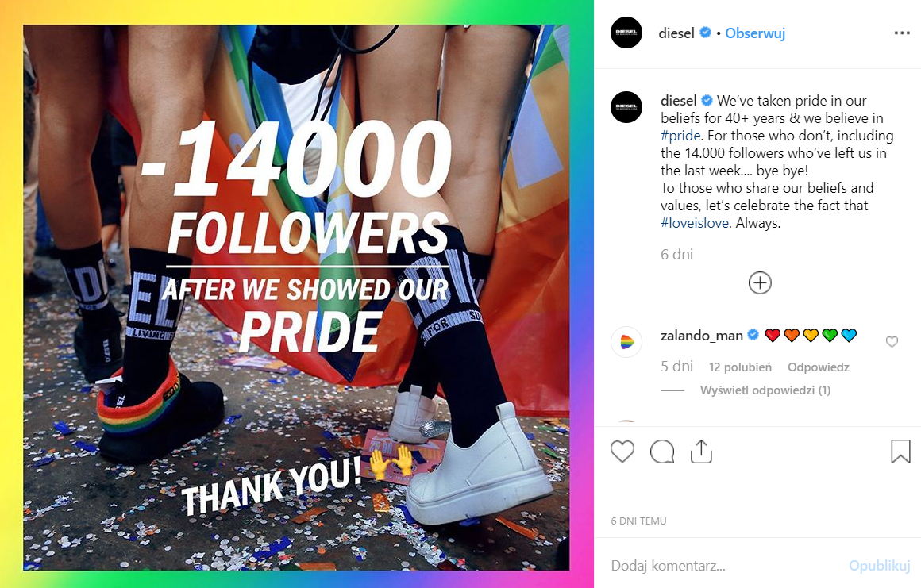Viewport: 921px width, 588px height.
Task: Open the three-dots more options menu
Action: (x=902, y=33)
